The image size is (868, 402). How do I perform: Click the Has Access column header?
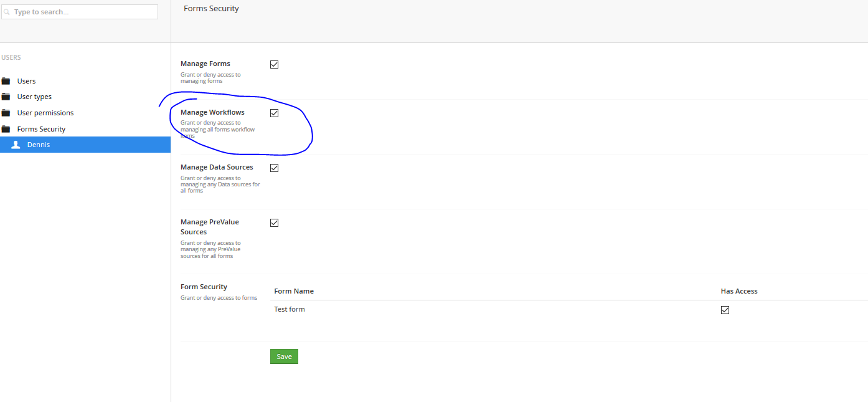coord(739,291)
